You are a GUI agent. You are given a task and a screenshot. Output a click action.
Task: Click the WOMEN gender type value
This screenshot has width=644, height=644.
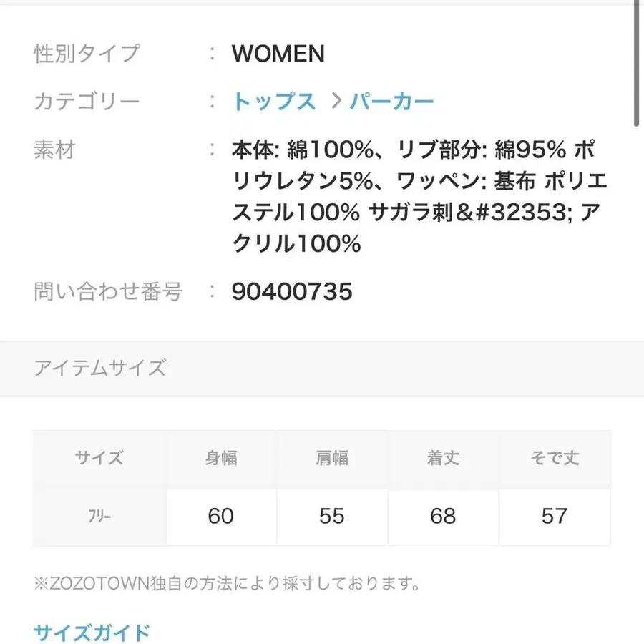point(278,54)
